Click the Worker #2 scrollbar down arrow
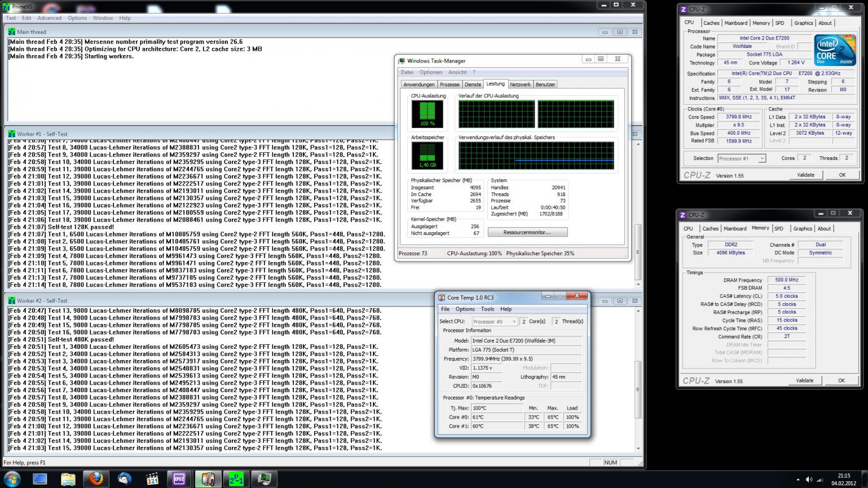 (638, 449)
